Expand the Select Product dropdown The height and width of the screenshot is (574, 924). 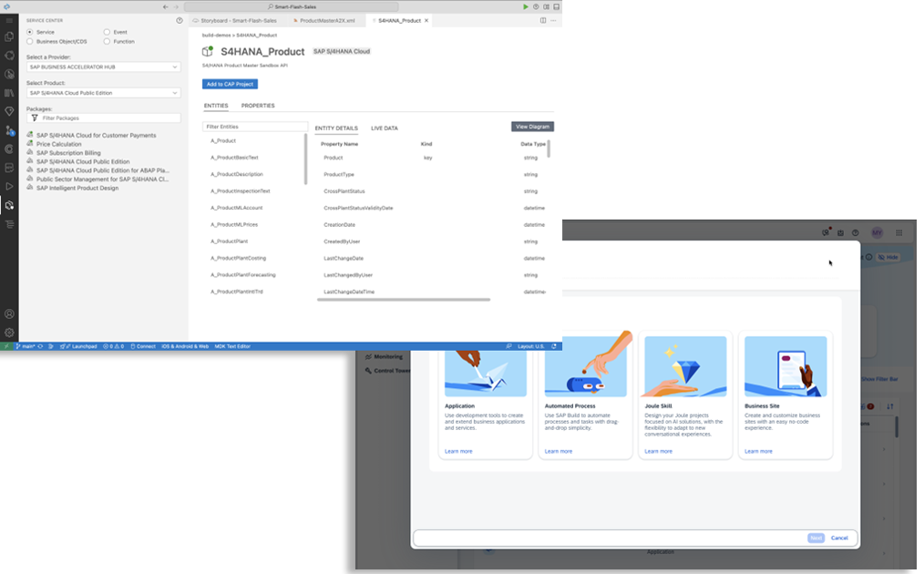click(x=103, y=93)
